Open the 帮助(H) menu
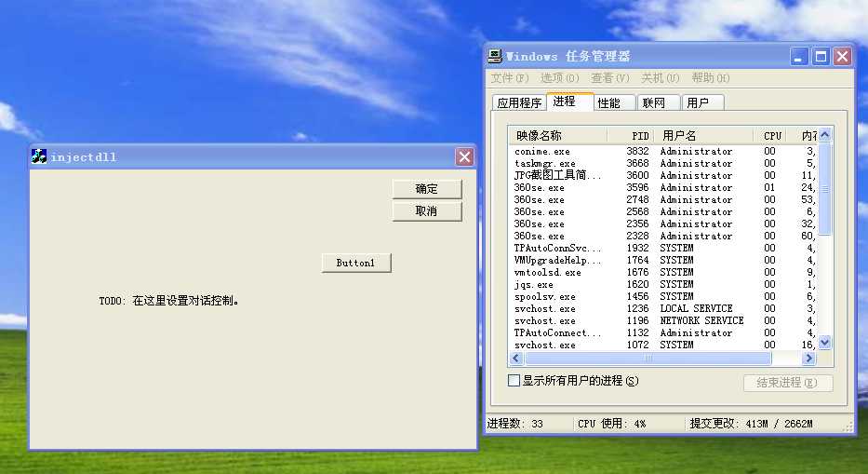The width and height of the screenshot is (868, 474). (711, 78)
